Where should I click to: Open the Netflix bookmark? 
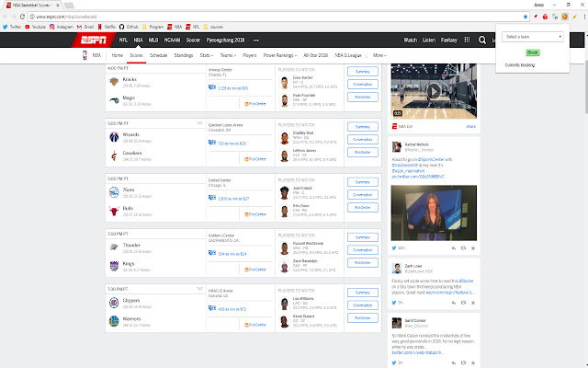coord(107,27)
